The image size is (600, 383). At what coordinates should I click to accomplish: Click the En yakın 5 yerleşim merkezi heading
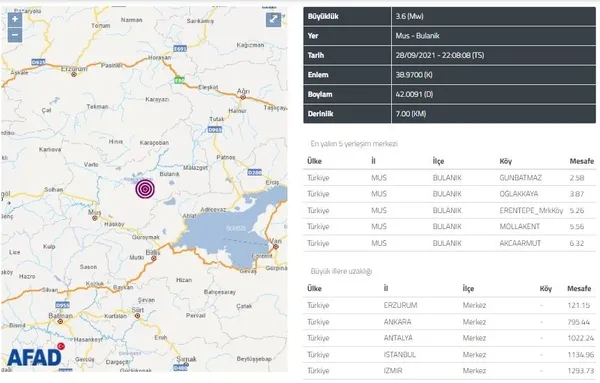tap(354, 144)
